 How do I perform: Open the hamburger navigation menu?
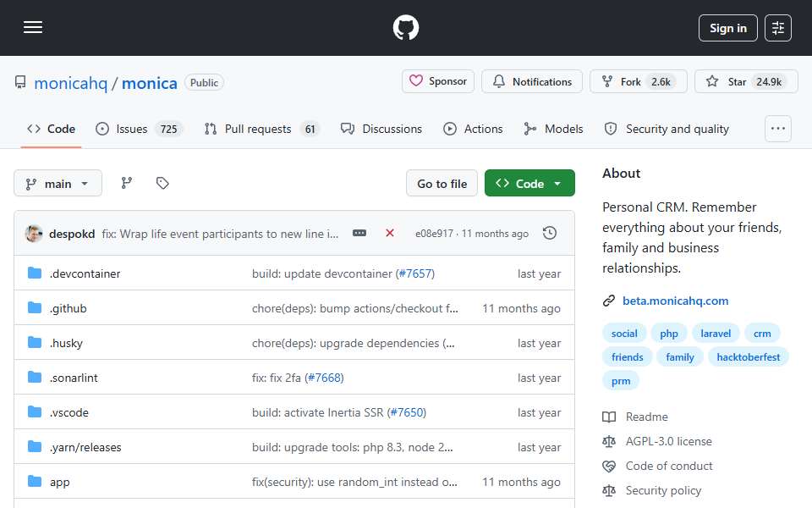pos(33,27)
